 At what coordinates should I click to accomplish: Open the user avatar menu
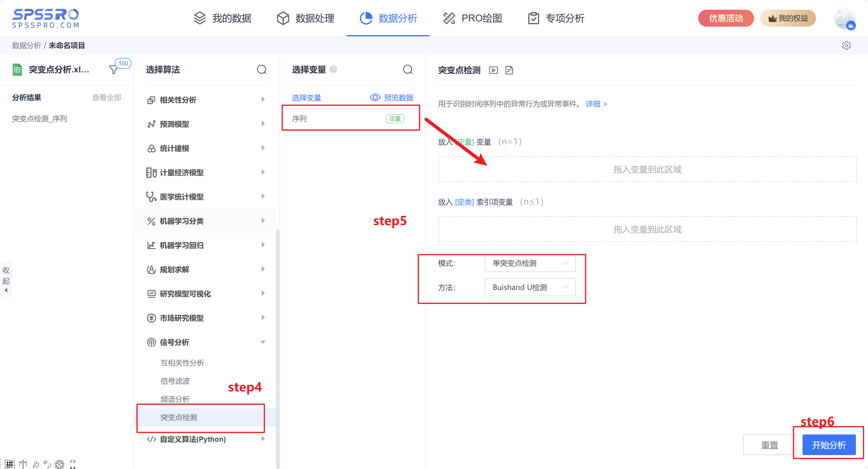pos(845,18)
